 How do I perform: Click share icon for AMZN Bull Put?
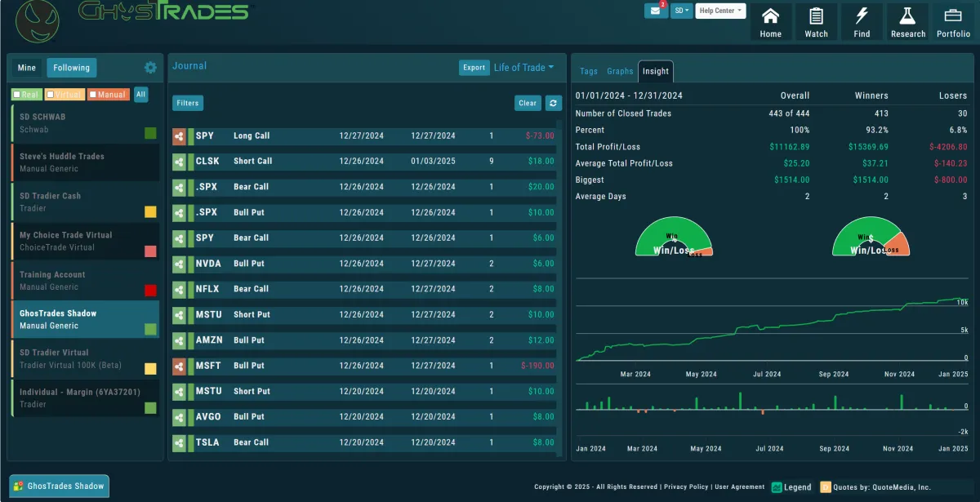point(179,340)
